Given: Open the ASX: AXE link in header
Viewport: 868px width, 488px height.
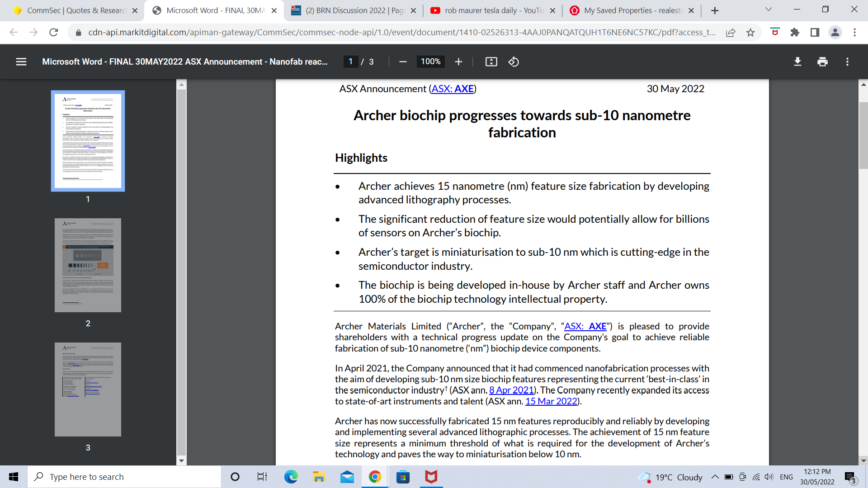Looking at the screenshot, I should pyautogui.click(x=453, y=89).
